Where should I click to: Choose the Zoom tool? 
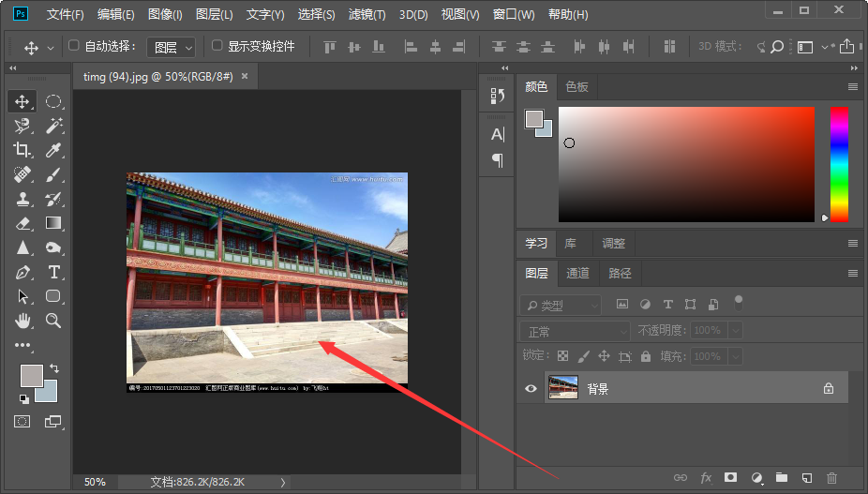coord(53,320)
